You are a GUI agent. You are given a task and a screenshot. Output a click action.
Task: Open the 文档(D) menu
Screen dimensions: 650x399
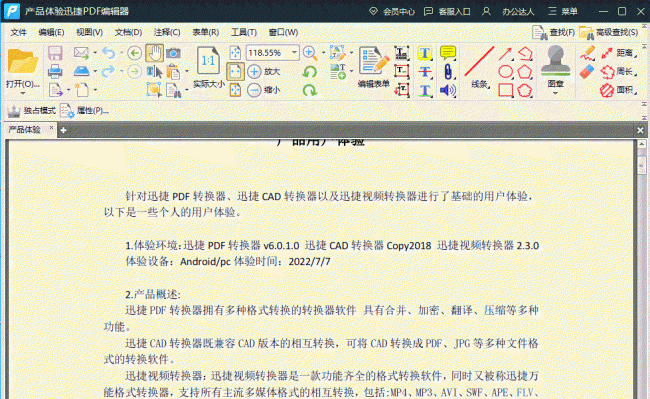pyautogui.click(x=129, y=32)
